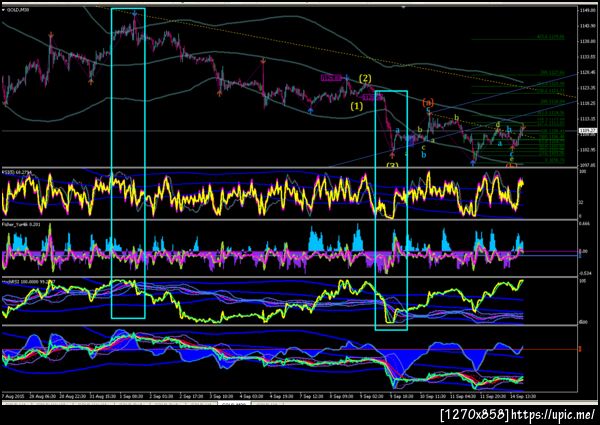Click the -0.534 Fisher scale value

tap(584, 273)
